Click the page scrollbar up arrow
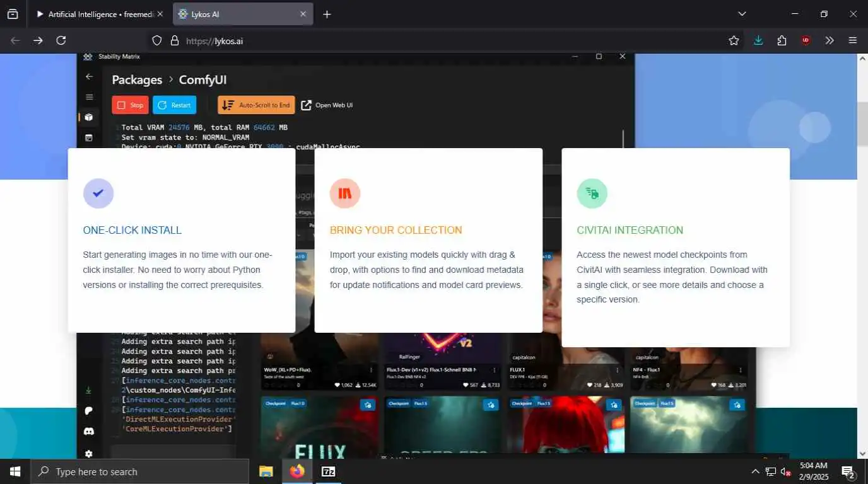 coord(862,59)
